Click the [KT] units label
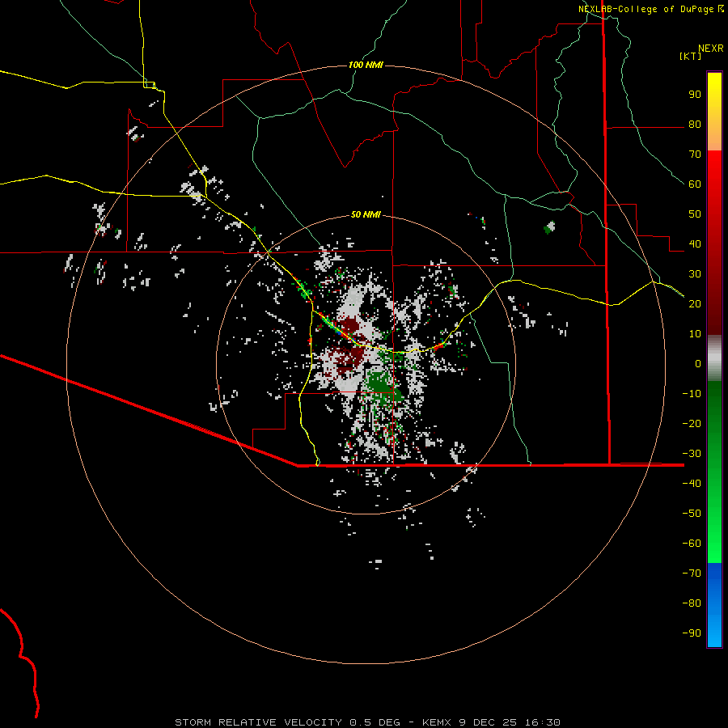 (x=691, y=56)
